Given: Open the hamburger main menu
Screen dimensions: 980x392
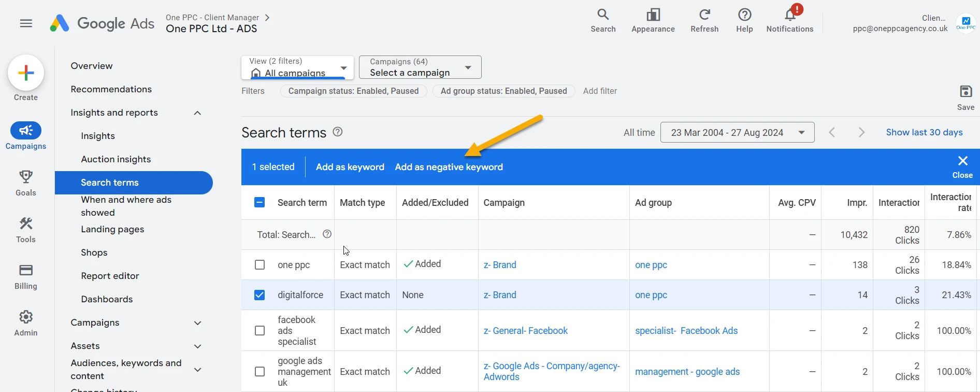Looking at the screenshot, I should (26, 23).
